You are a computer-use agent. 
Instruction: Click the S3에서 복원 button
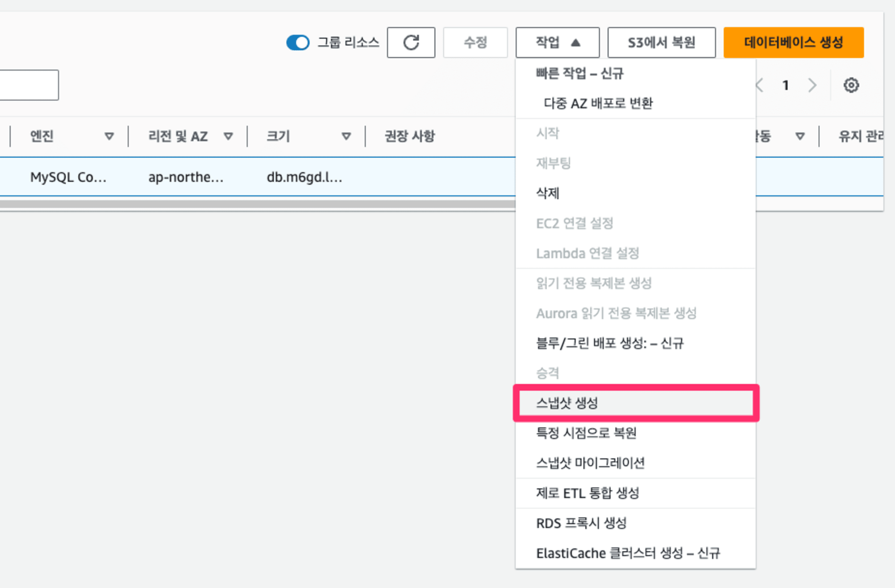[661, 42]
